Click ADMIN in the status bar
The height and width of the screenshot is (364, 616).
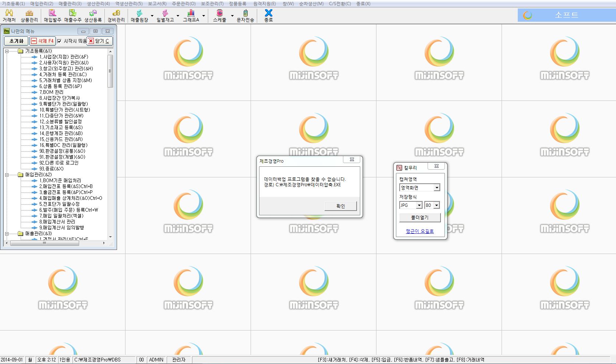156,360
